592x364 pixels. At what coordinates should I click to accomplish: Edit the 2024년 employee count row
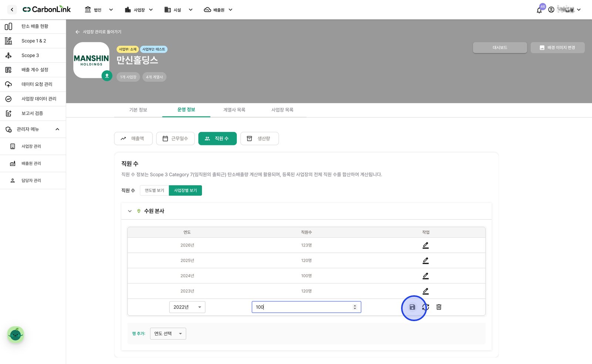[x=425, y=276]
